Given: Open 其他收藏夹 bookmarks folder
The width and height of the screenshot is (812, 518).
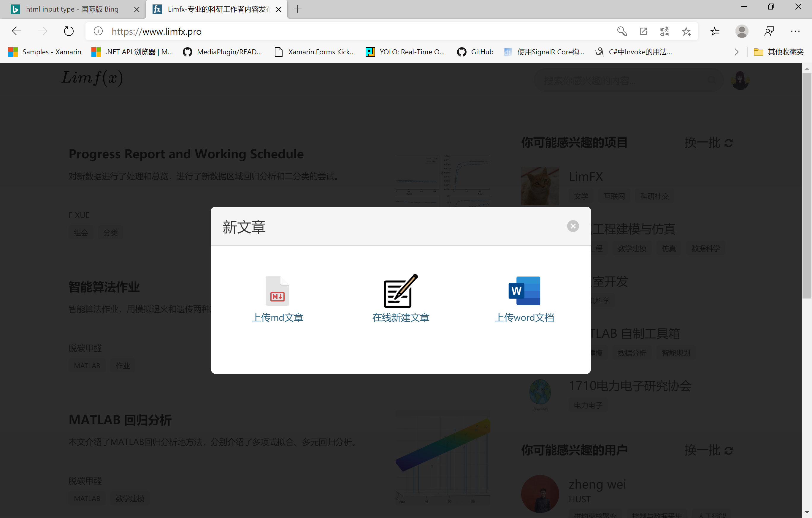Looking at the screenshot, I should pos(779,52).
